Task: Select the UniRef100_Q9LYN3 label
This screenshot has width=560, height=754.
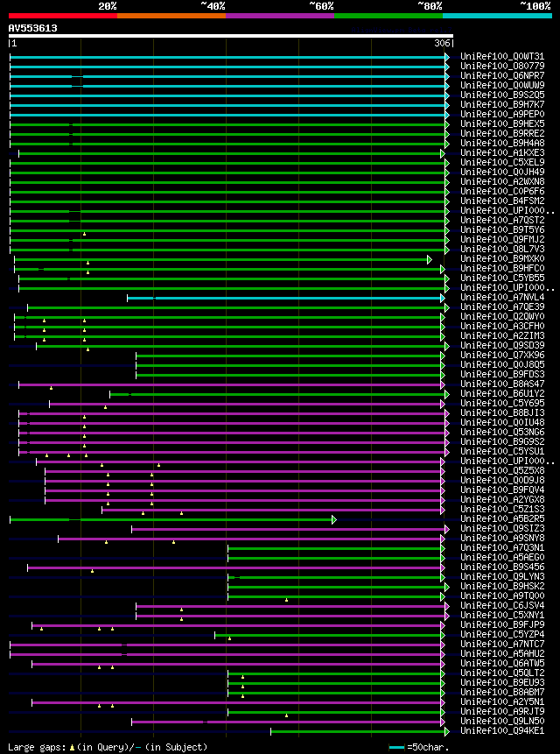Action: (502, 576)
